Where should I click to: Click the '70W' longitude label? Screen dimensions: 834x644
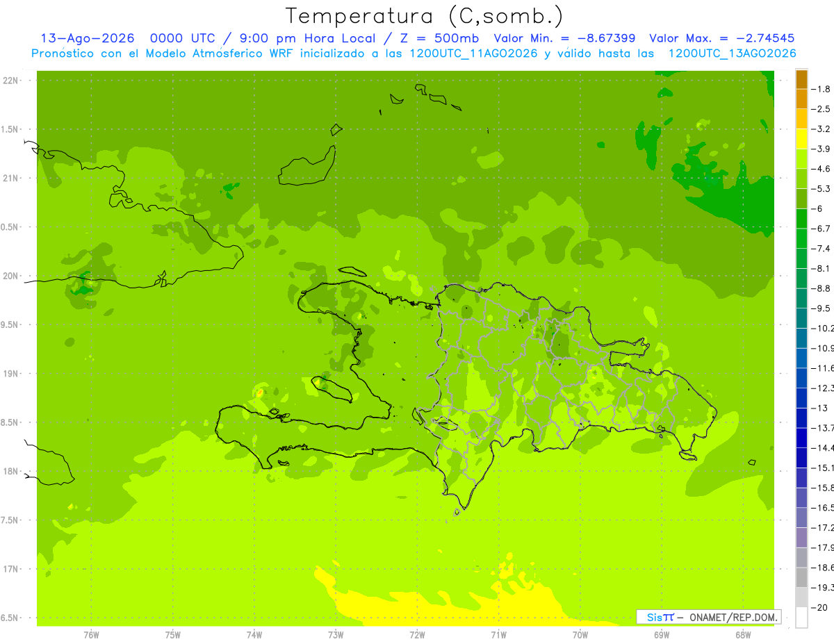point(580,634)
